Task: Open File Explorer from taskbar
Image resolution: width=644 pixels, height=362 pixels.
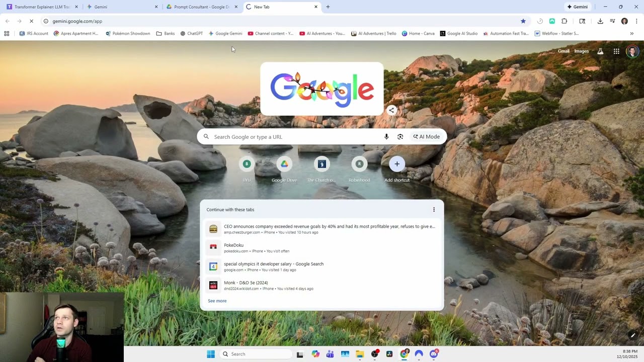Action: (360, 354)
